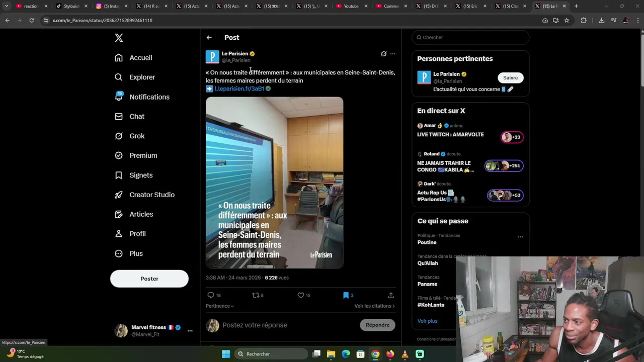Open the Poutine trend three-dot menu
Screen dimensions: 644x362
(x=520, y=237)
